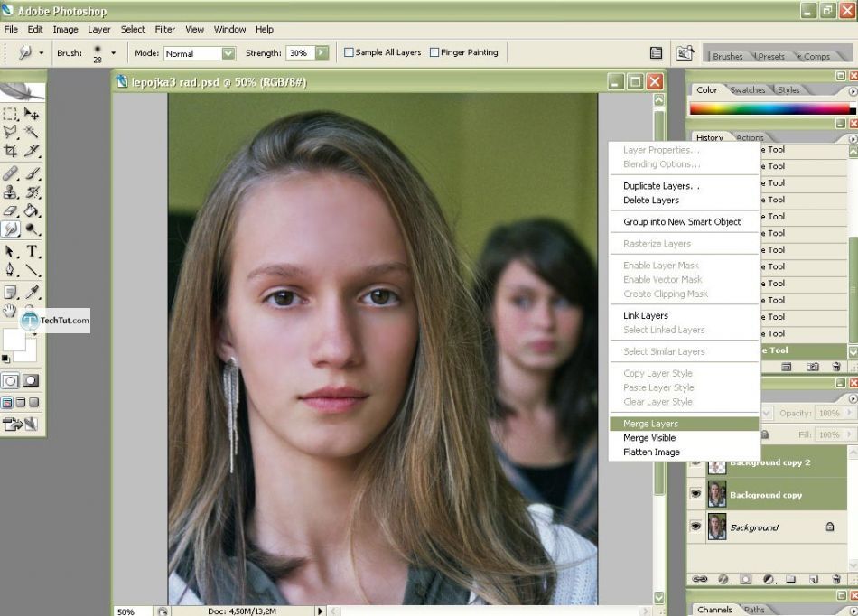Viewport: 858px width, 616px height.
Task: Select the Pen tool
Action: 10,269
